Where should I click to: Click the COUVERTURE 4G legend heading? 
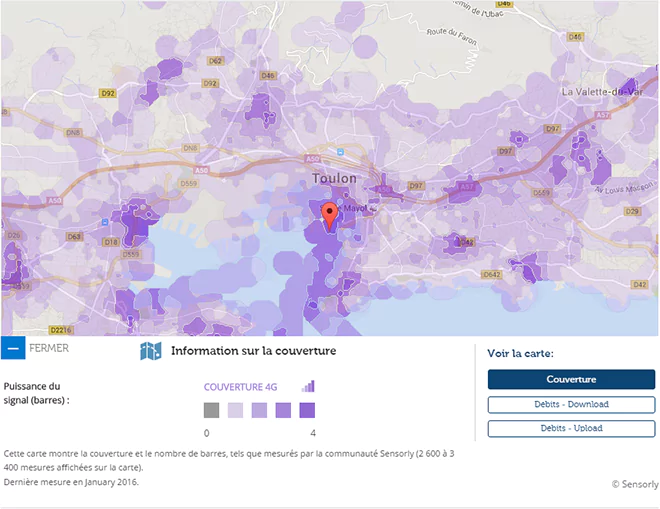click(x=240, y=387)
